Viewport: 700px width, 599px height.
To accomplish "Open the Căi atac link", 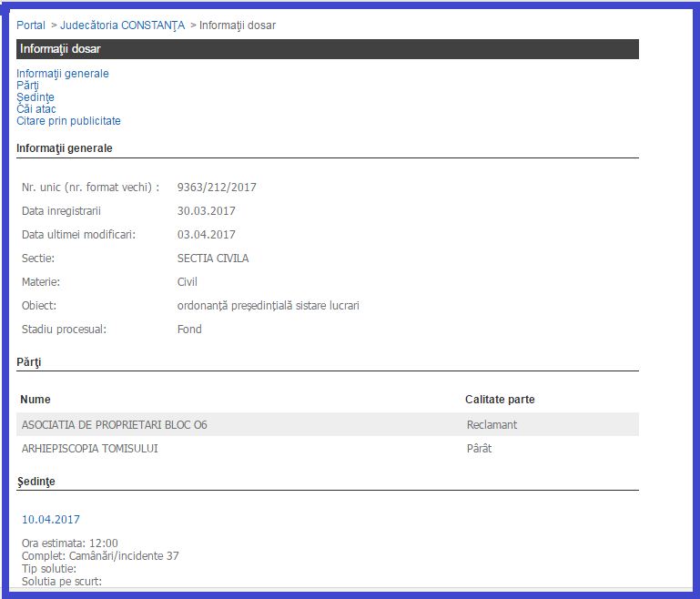I will tap(36, 109).
